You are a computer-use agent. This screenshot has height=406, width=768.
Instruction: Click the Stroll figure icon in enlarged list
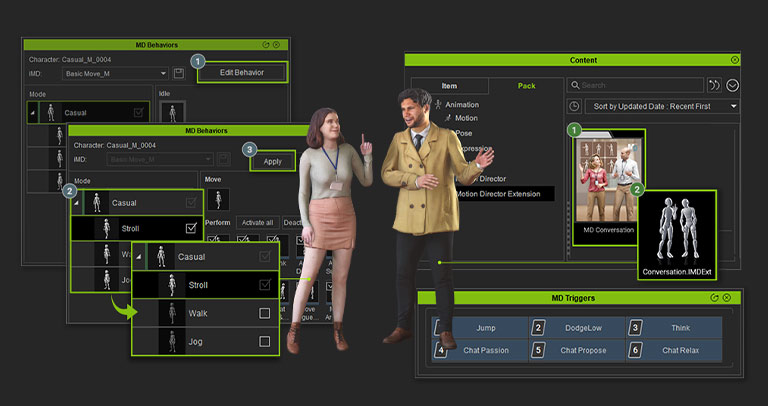pyautogui.click(x=172, y=285)
